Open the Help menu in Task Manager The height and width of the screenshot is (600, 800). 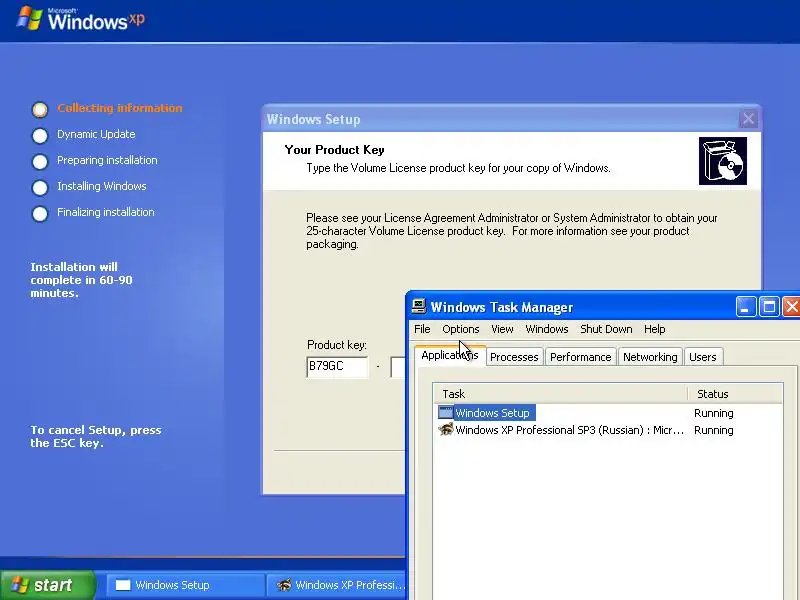(x=654, y=329)
